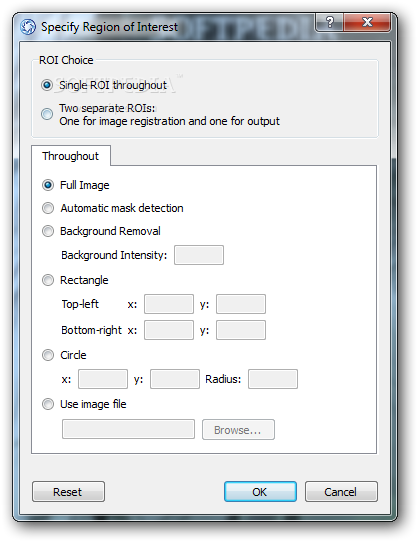Click the 'Background Intensity:' label
The height and width of the screenshot is (542, 418).
pos(114,255)
